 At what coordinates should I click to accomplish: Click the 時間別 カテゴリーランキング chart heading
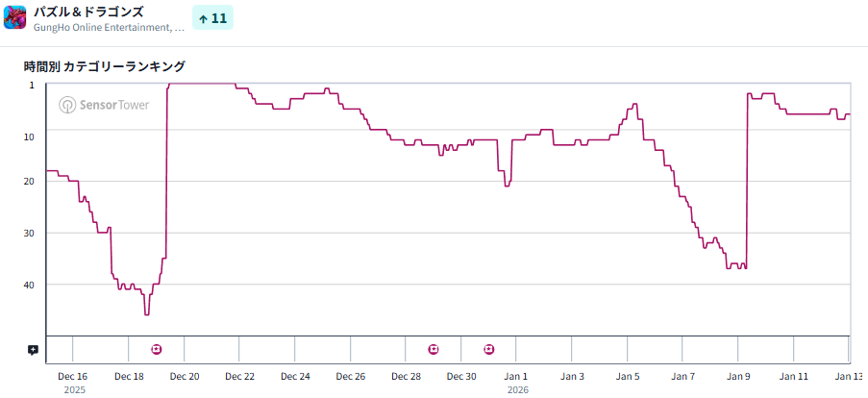[105, 66]
